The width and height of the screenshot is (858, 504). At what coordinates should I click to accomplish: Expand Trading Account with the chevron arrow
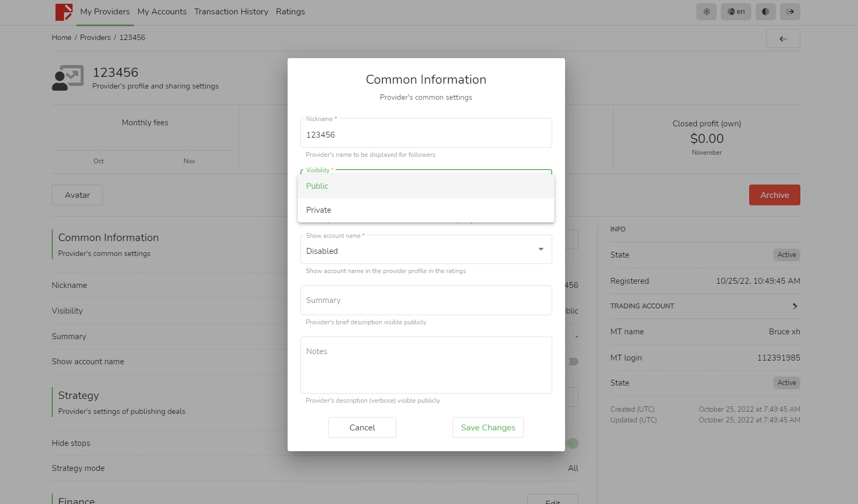[795, 306]
